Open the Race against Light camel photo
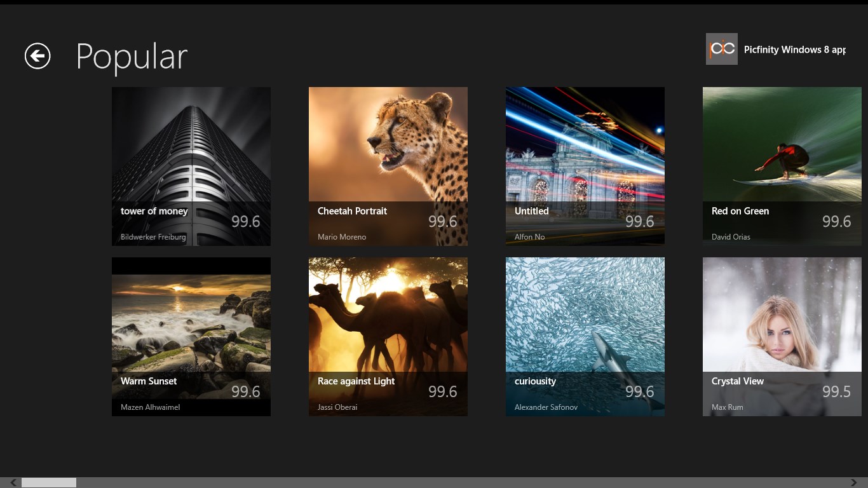Viewport: 868px width, 488px height. pyautogui.click(x=388, y=337)
